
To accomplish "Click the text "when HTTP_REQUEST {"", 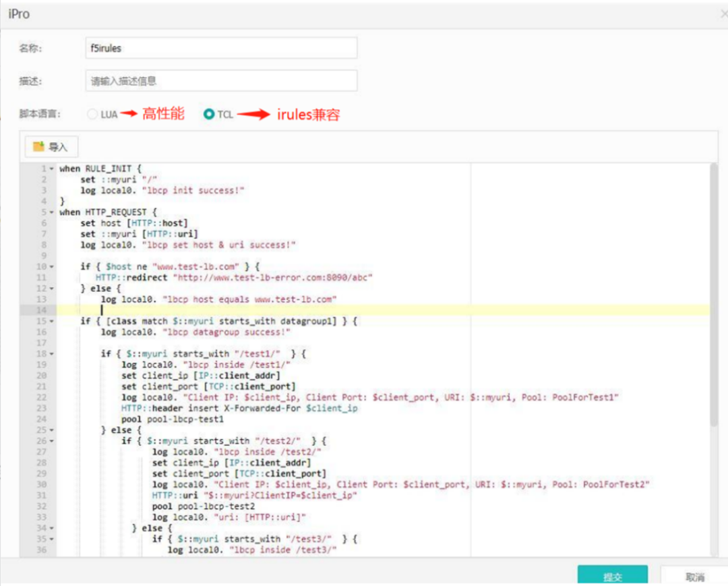I will click(108, 212).
